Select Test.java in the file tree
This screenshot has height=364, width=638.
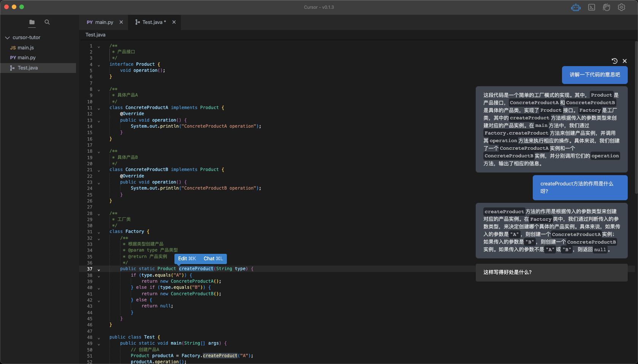click(38, 68)
